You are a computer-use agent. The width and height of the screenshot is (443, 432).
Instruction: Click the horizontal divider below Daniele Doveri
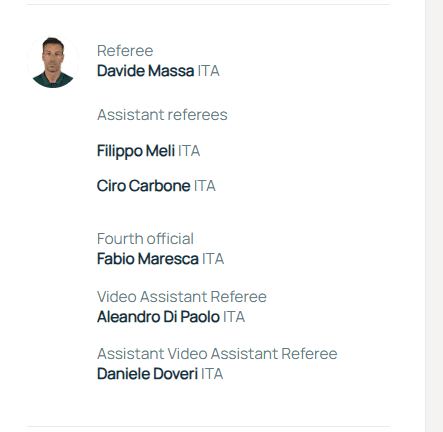point(208,426)
